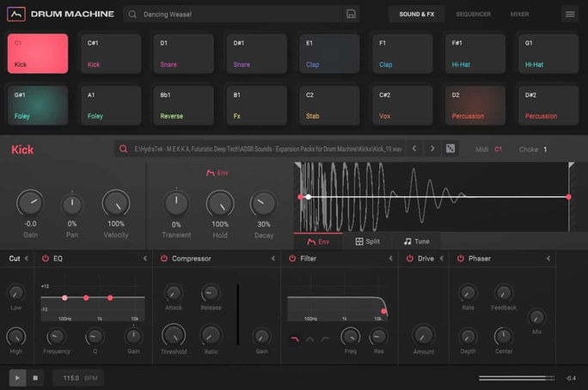Click the Filter Freq knob
Screen dimensions: 588x390
click(x=350, y=337)
